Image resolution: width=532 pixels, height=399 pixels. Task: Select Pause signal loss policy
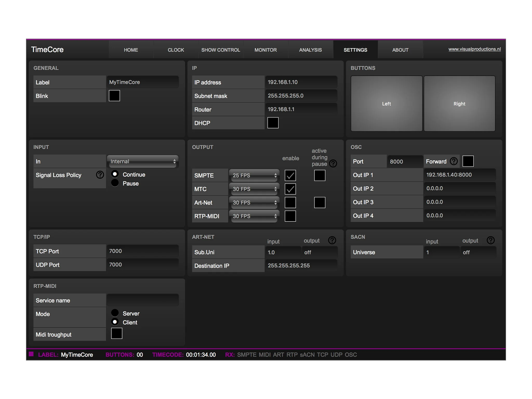[115, 183]
